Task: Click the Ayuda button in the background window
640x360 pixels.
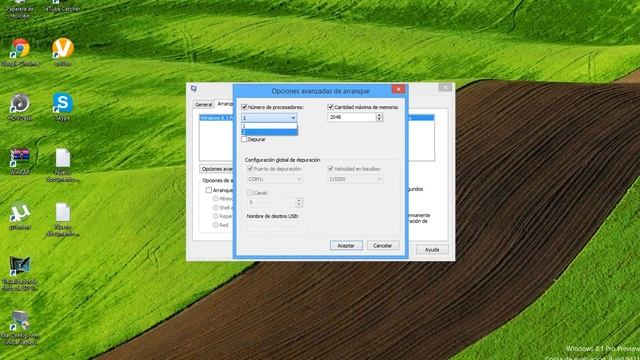Action: click(432, 249)
